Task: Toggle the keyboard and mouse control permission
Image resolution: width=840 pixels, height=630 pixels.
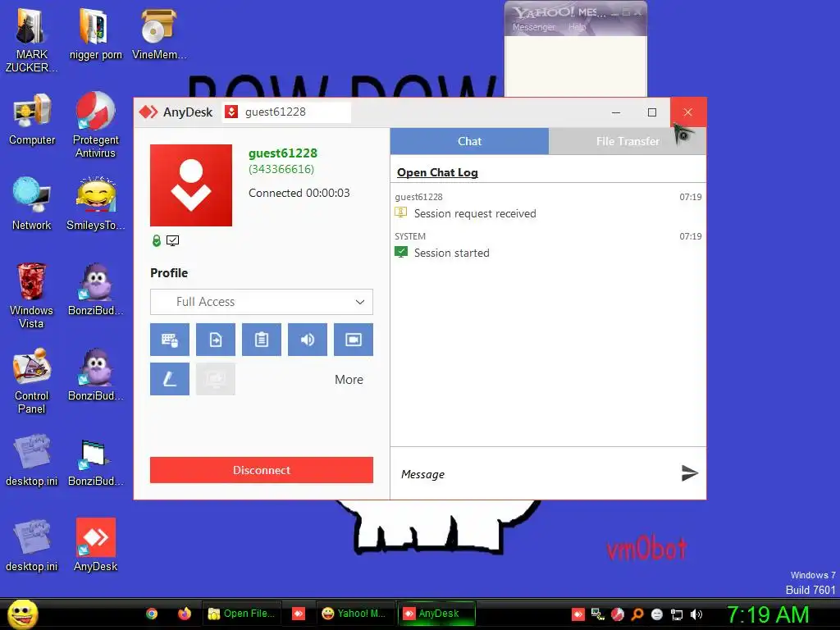Action: coord(169,340)
